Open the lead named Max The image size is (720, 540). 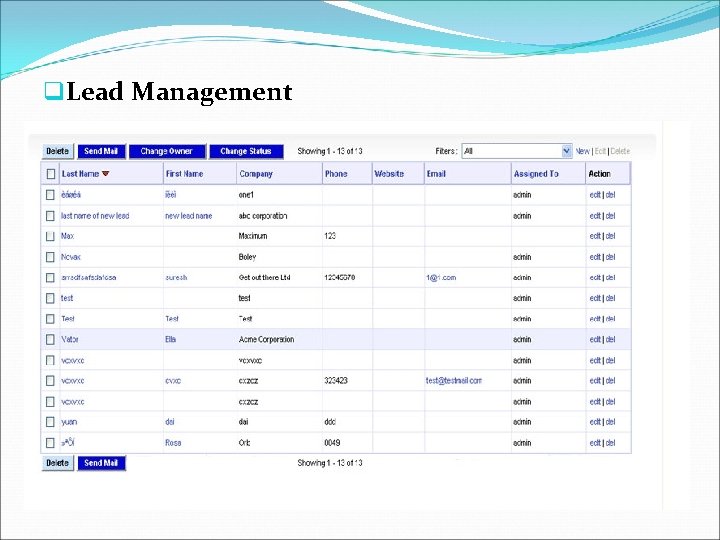(x=68, y=236)
